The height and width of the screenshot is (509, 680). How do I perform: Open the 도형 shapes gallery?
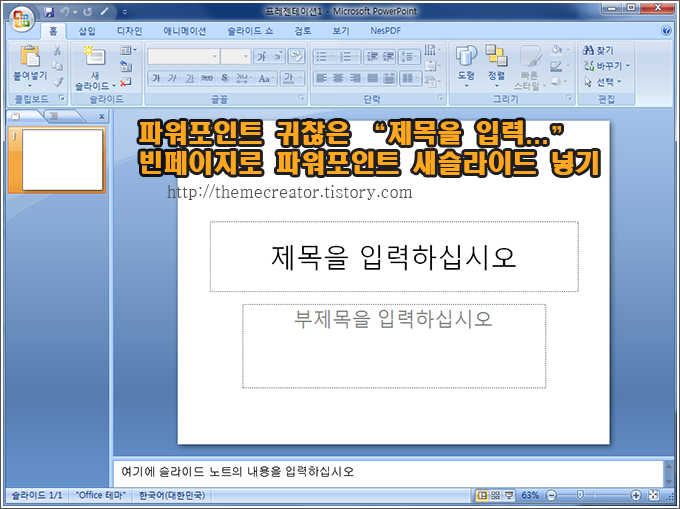(466, 66)
